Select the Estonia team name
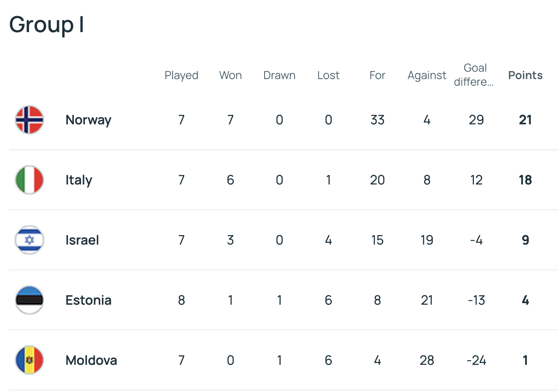 pyautogui.click(x=88, y=300)
